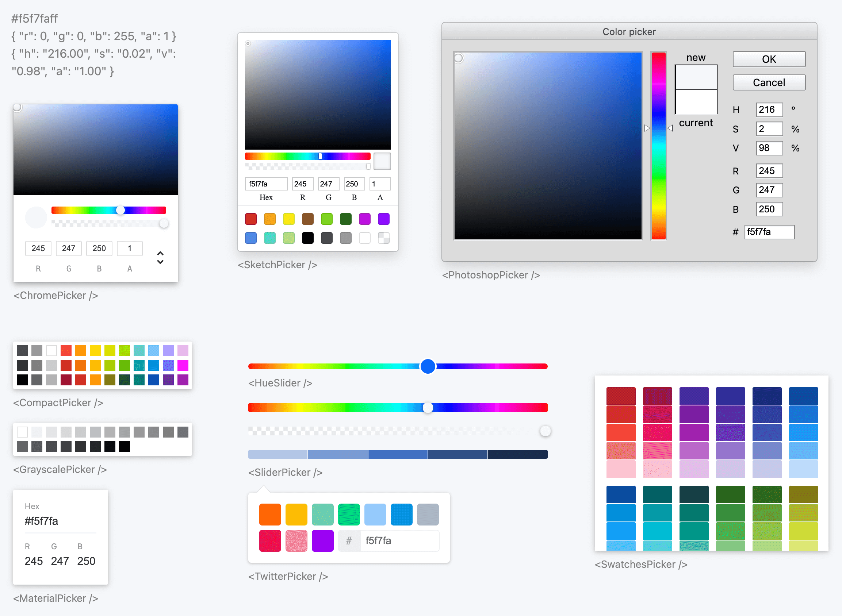
Task: Select the red swatch in SketchPicker presets
Action: pos(251,219)
